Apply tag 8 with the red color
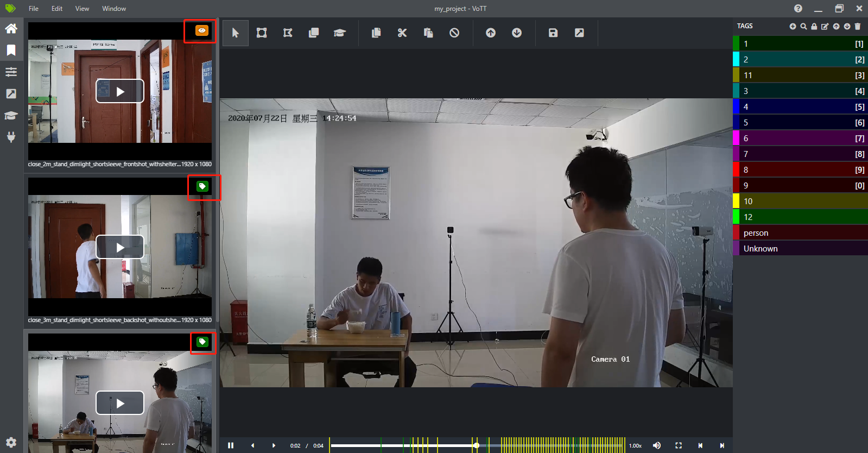Image resolution: width=868 pixels, height=453 pixels. (800, 169)
